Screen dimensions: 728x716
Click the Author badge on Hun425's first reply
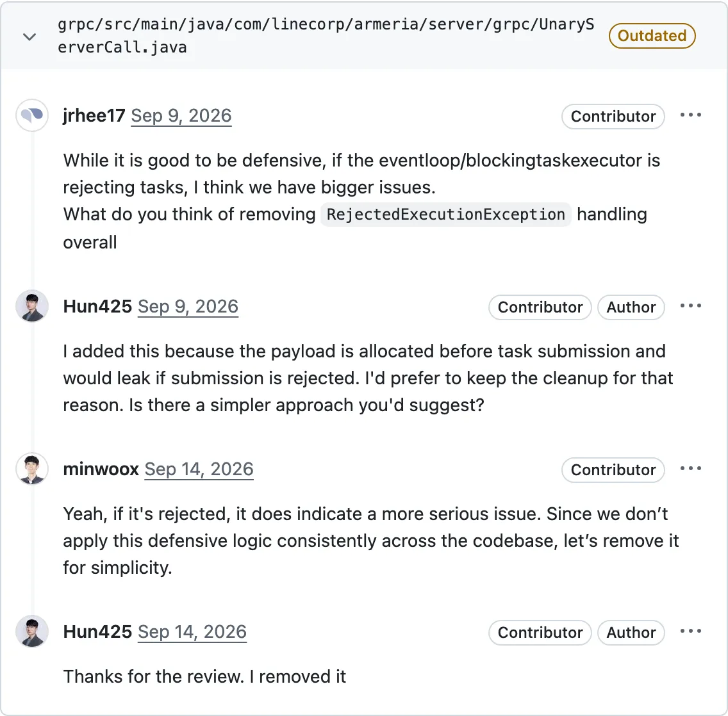(x=631, y=307)
